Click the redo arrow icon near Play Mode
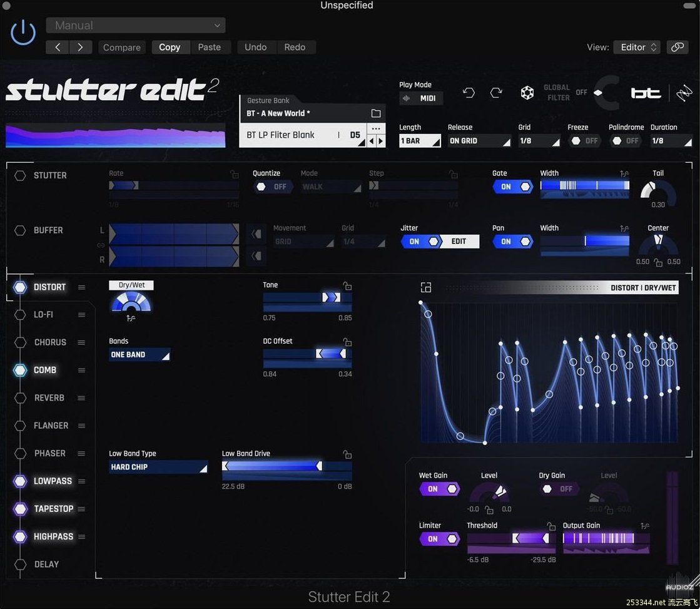 (x=496, y=93)
